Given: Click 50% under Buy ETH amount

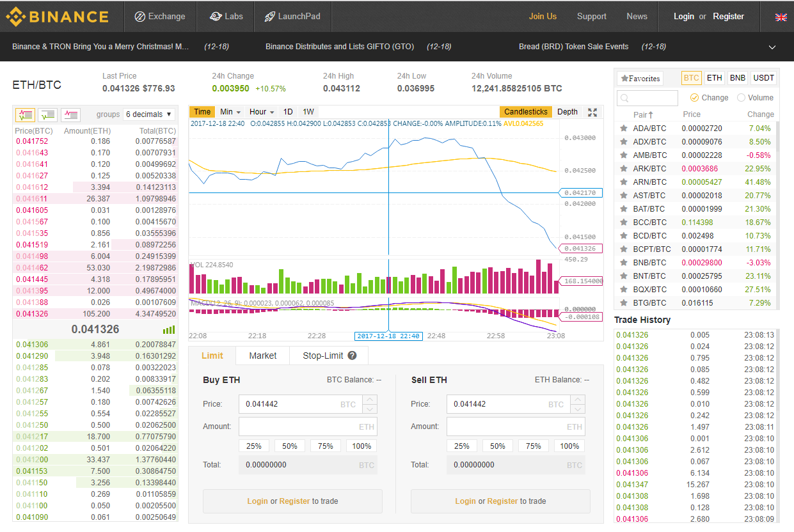Looking at the screenshot, I should [290, 446].
